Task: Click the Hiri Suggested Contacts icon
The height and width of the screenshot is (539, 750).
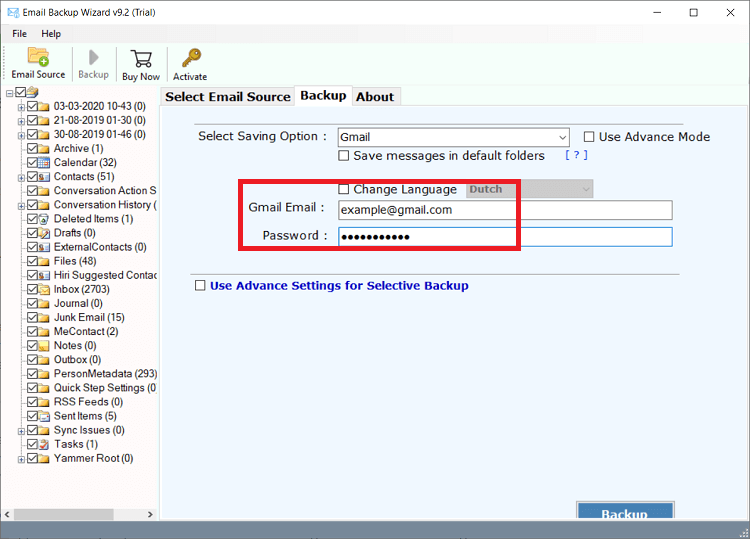Action: (x=44, y=275)
